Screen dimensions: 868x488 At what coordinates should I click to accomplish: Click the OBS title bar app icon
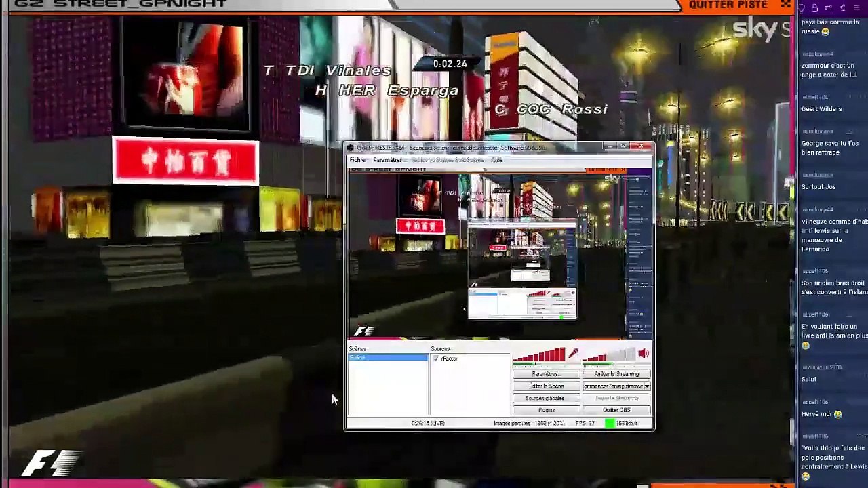pyautogui.click(x=350, y=147)
